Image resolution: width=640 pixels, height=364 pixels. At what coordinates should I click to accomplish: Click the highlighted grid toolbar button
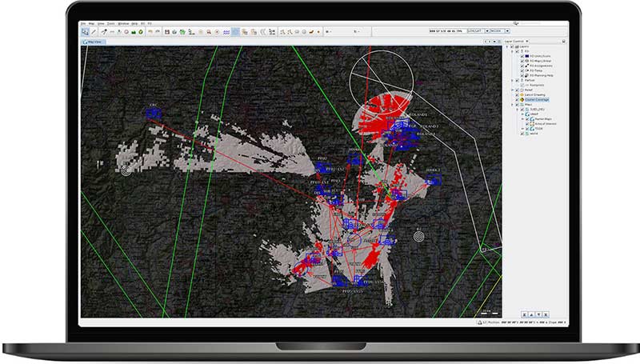click(236, 32)
